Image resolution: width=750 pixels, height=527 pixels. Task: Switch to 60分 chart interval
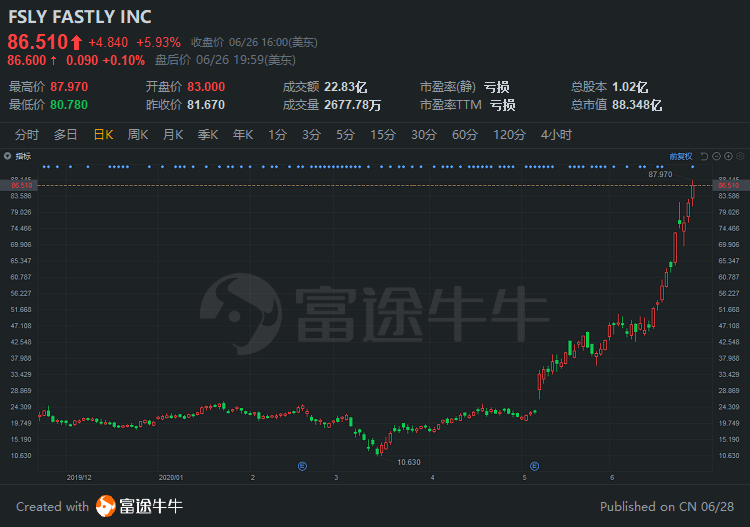coord(465,135)
